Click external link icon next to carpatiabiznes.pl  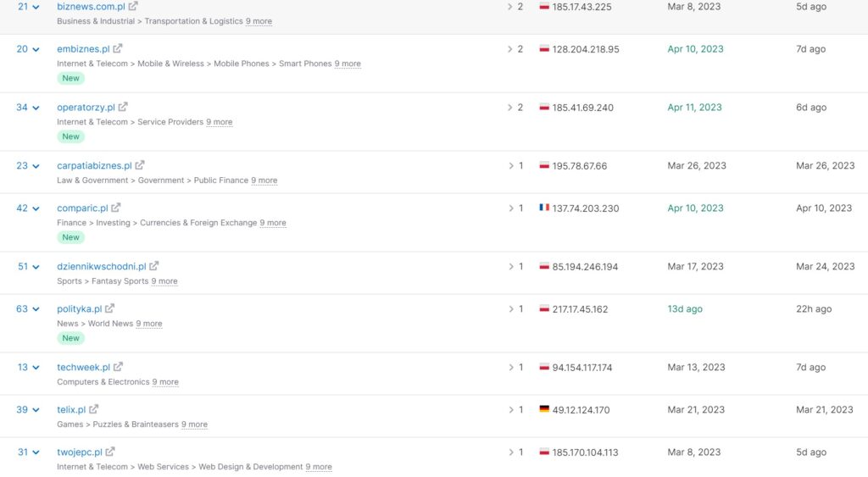coord(140,165)
